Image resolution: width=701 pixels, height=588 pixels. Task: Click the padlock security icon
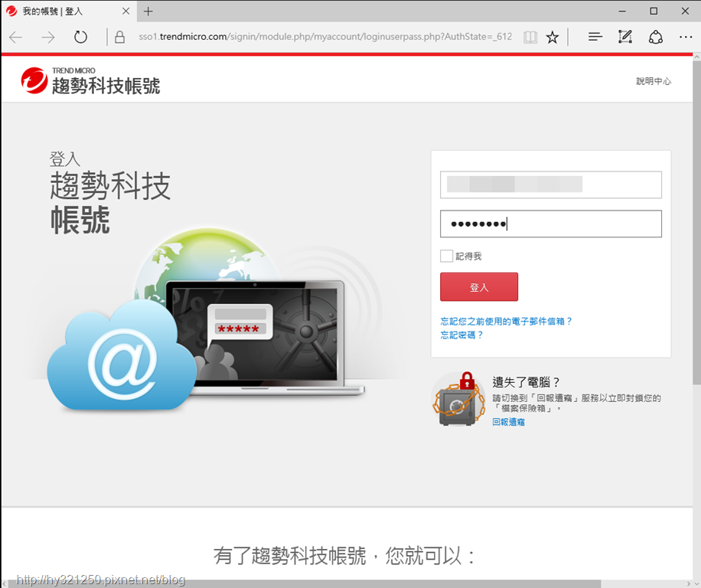[x=119, y=37]
